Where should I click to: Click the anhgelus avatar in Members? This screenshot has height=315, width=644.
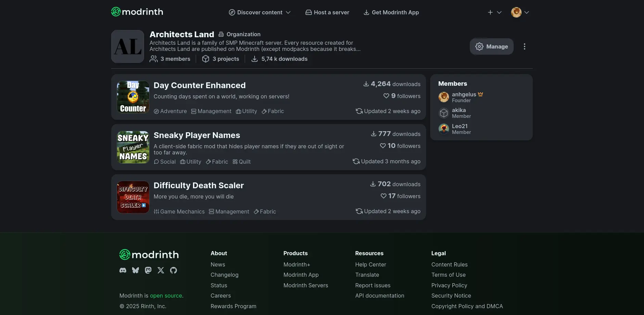pyautogui.click(x=444, y=97)
